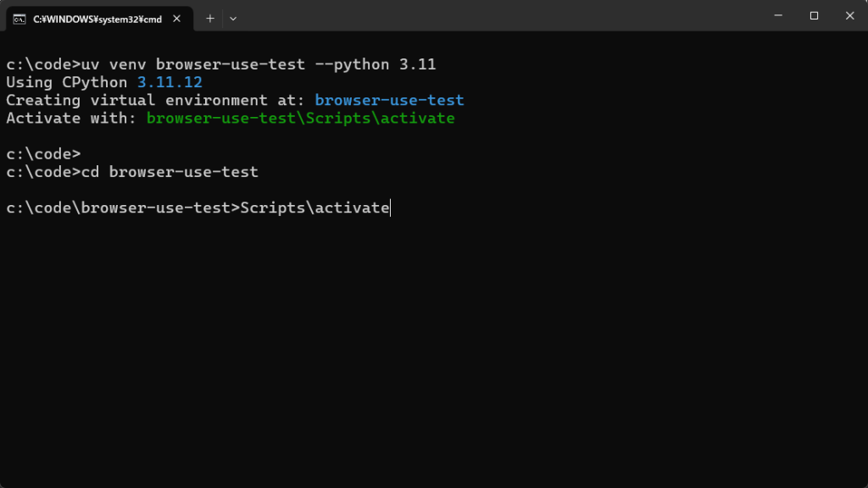Click at the end of Scripts\activate prompt
The image size is (868, 488).
[x=390, y=208]
